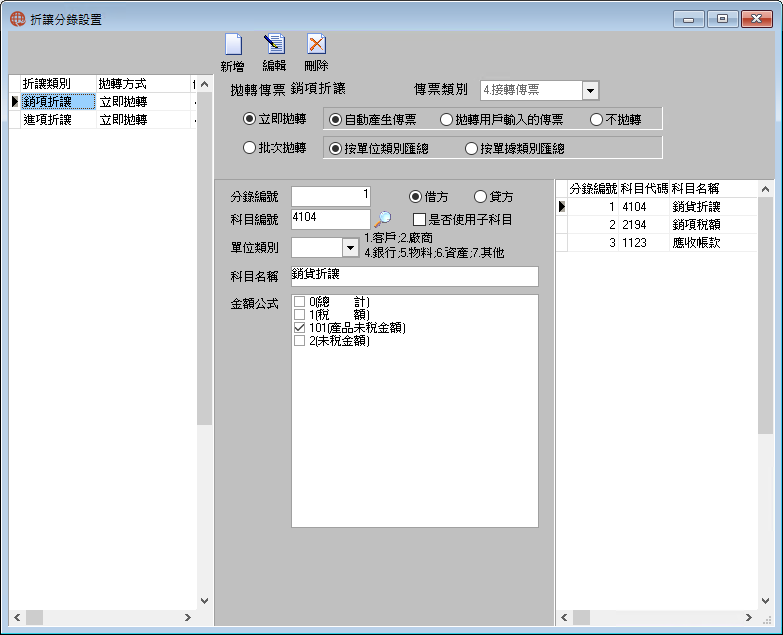Click the 科目代碼 column header
783x635 pixels.
point(644,189)
